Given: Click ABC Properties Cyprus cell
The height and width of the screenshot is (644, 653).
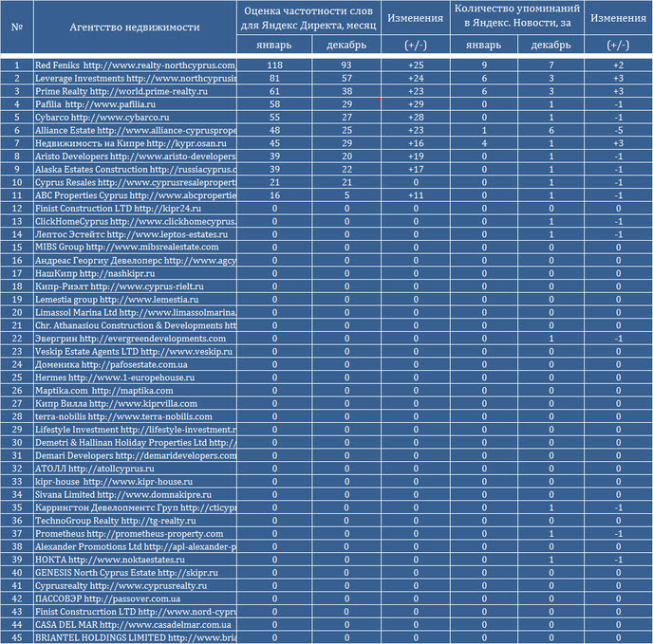Looking at the screenshot, I should coord(135,195).
